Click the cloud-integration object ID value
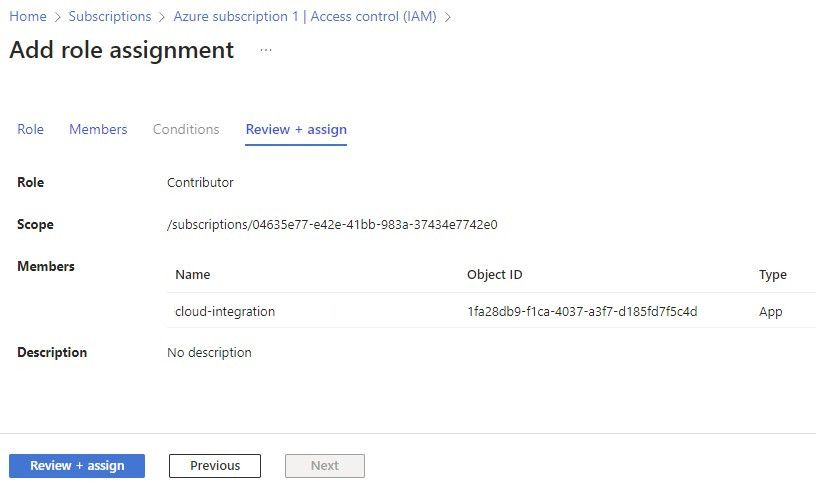 (x=582, y=311)
